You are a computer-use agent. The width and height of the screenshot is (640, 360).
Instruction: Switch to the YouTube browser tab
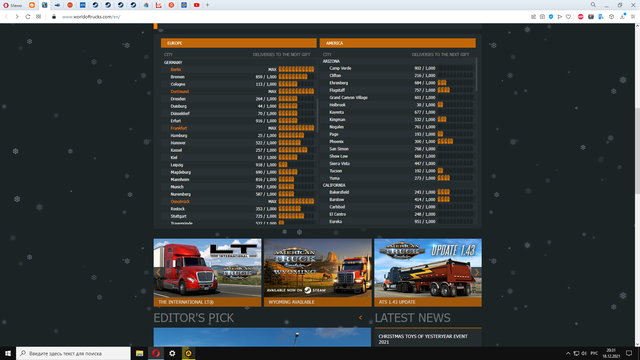(x=197, y=5)
